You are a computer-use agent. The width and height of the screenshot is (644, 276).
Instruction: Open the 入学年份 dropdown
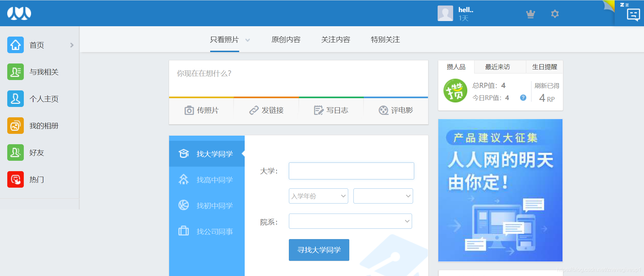point(318,196)
